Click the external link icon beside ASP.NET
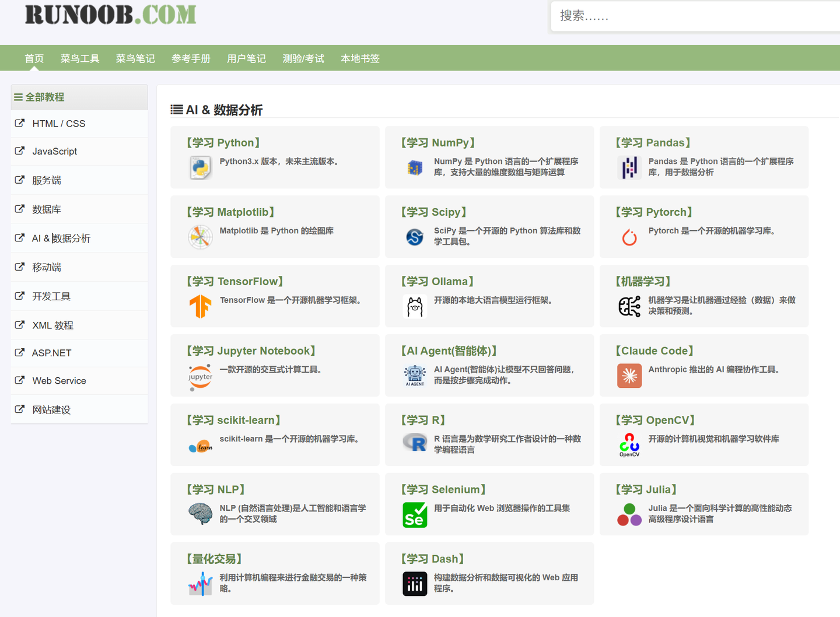840x617 pixels. [20, 353]
